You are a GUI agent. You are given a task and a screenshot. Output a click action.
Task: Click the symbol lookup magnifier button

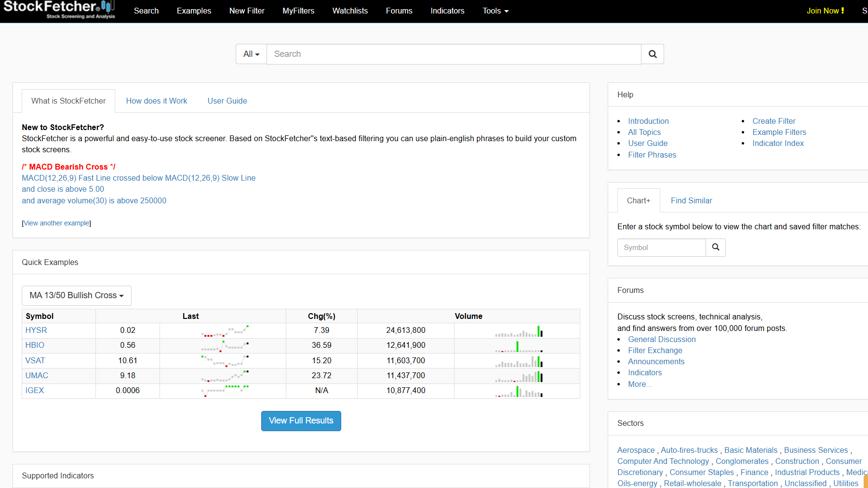click(716, 247)
